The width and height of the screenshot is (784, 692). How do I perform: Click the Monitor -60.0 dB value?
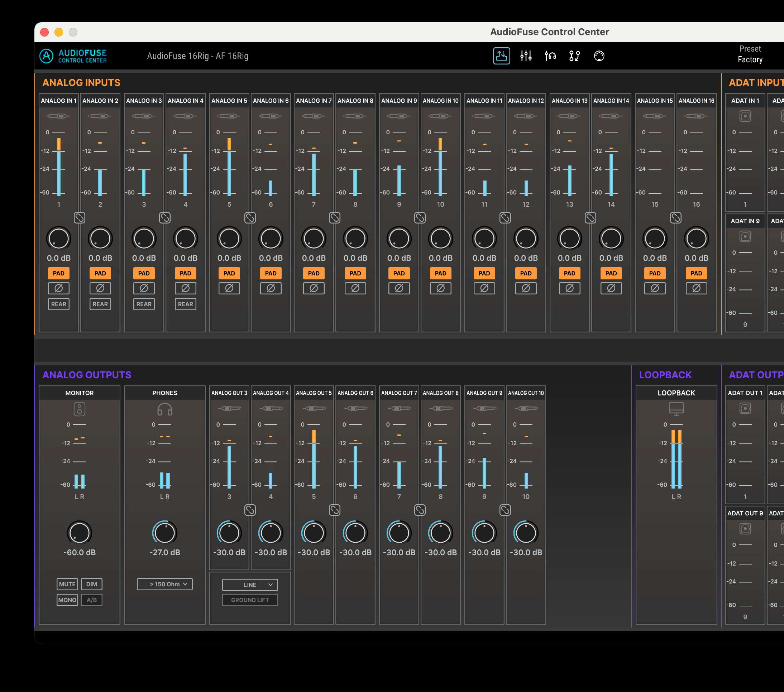pos(80,552)
